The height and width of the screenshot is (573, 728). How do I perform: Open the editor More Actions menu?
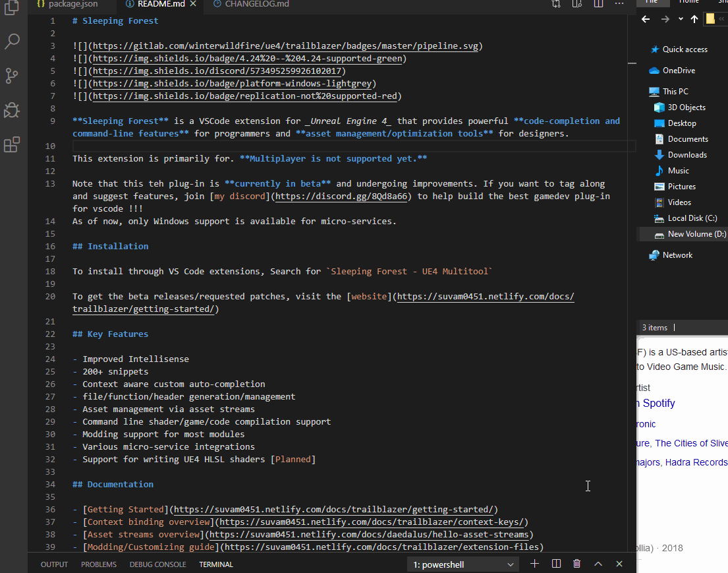[x=619, y=4]
